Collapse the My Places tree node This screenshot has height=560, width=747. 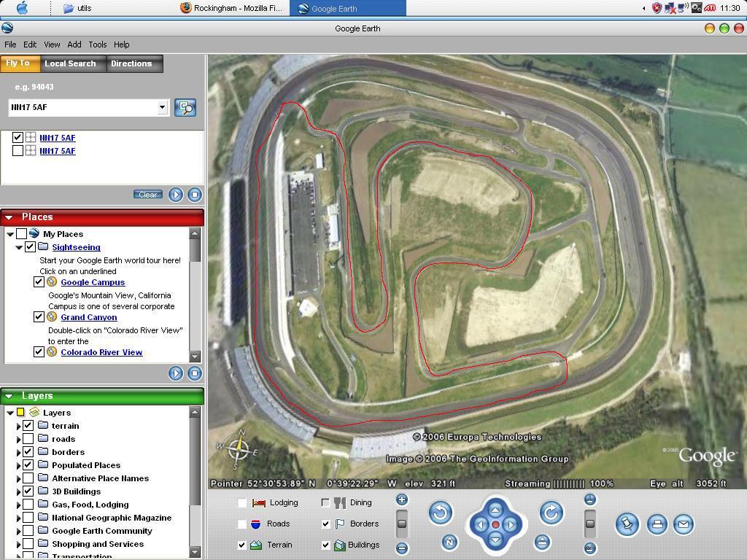tap(10, 234)
